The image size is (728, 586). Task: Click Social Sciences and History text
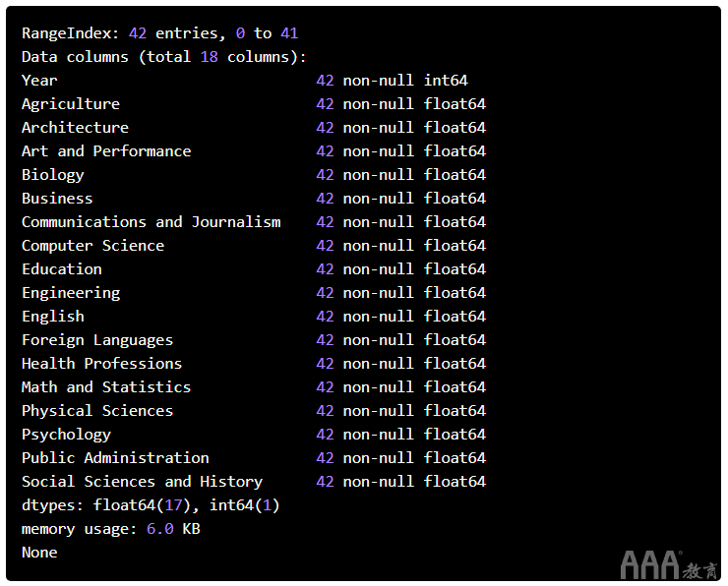pos(142,482)
